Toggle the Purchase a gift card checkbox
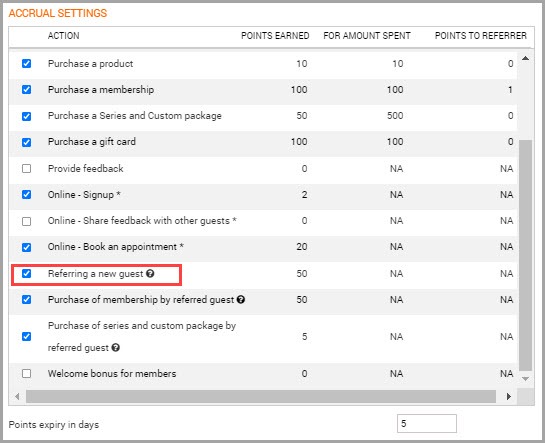Image resolution: width=545 pixels, height=443 pixels. point(26,142)
